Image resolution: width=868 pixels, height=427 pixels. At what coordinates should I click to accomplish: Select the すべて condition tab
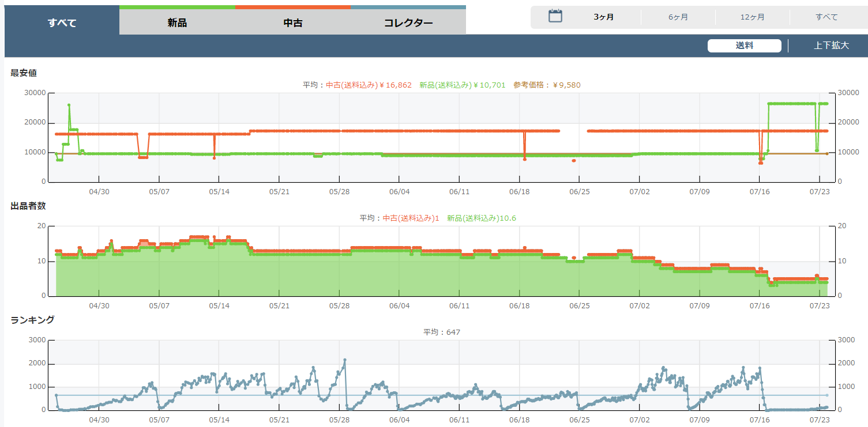[62, 23]
